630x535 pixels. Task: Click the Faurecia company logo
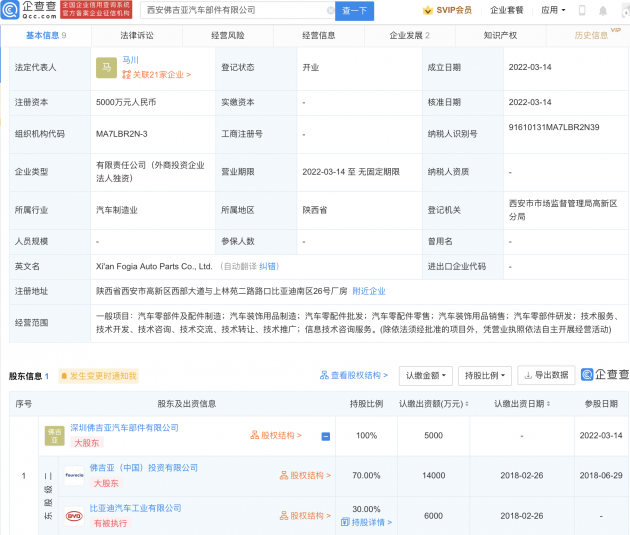click(74, 476)
